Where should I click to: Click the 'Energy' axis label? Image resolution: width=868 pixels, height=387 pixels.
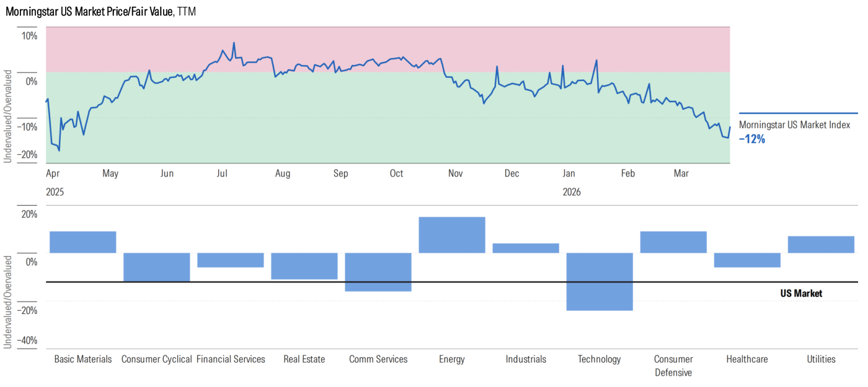[x=452, y=359]
